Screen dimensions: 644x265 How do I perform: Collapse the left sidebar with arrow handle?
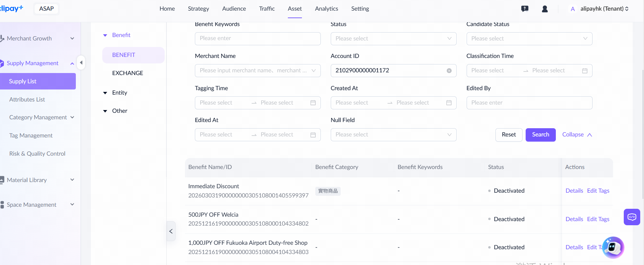click(x=81, y=63)
